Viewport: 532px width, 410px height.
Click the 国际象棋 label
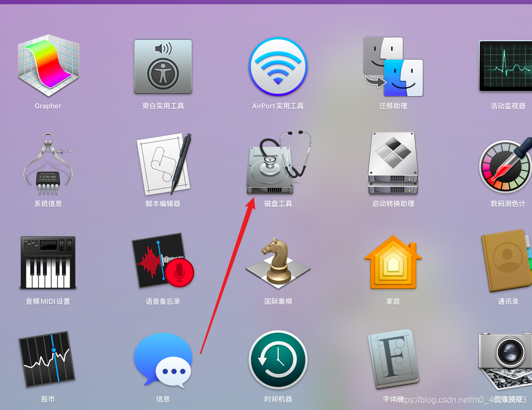pos(278,302)
